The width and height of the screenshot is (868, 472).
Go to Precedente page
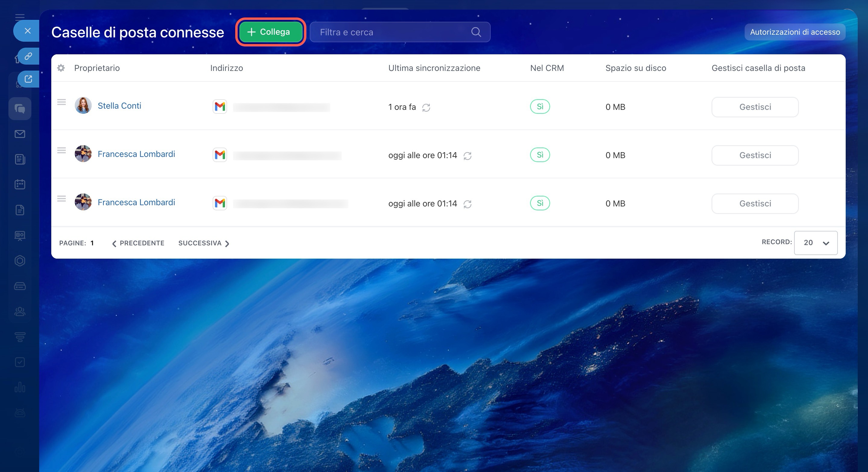pos(138,243)
